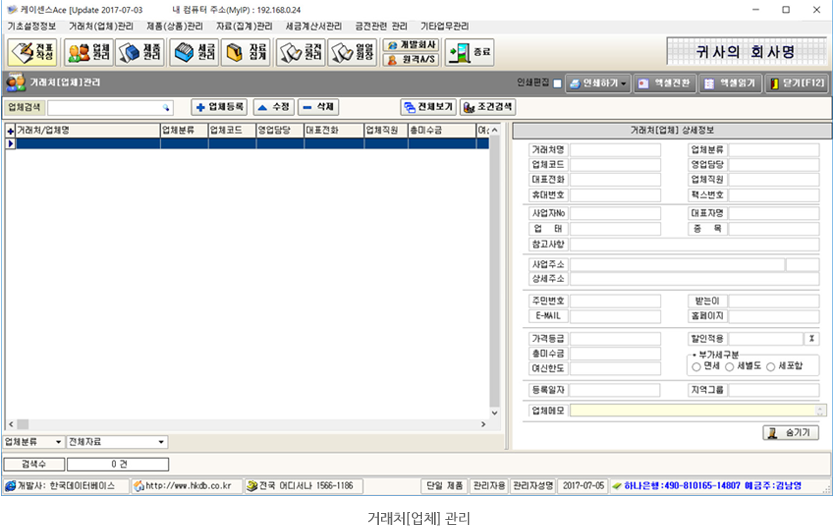This screenshot has width=835, height=526.
Task: Open the 영업일정 toolbar icon
Action: click(352, 53)
